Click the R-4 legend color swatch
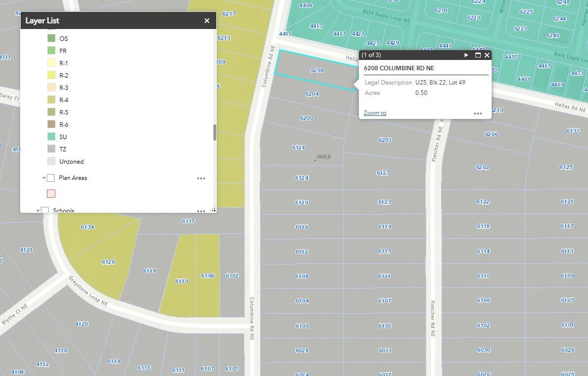 pos(51,100)
